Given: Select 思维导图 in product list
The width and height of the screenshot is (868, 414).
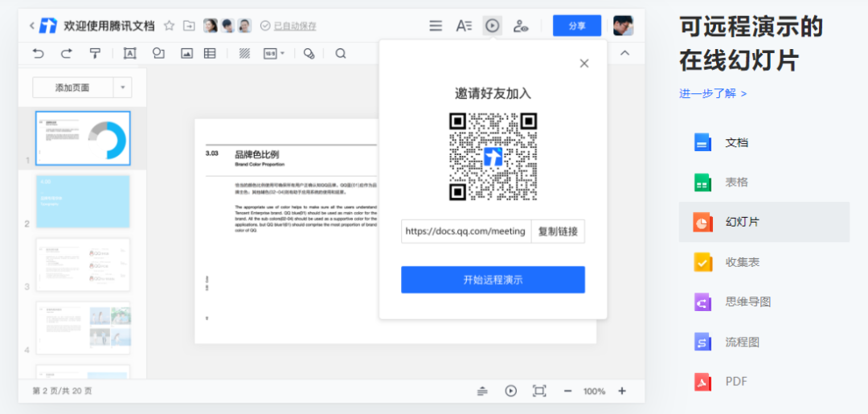Looking at the screenshot, I should (x=764, y=301).
